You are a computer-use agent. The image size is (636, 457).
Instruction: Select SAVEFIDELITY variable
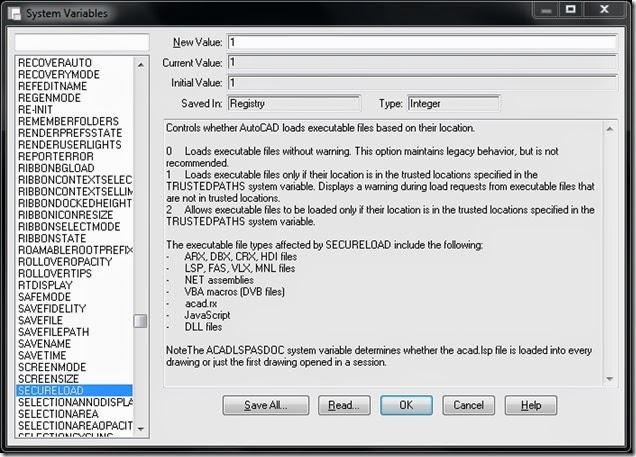pyautogui.click(x=75, y=309)
